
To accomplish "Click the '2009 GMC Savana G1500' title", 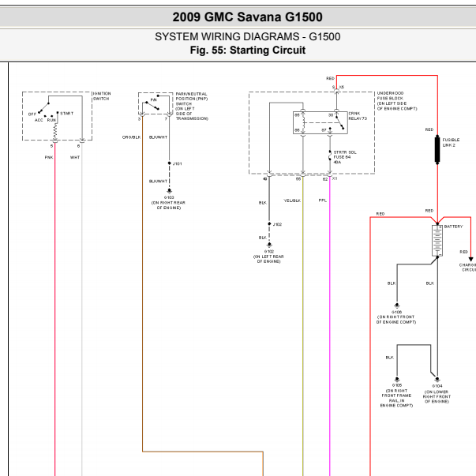I will 247,17.
